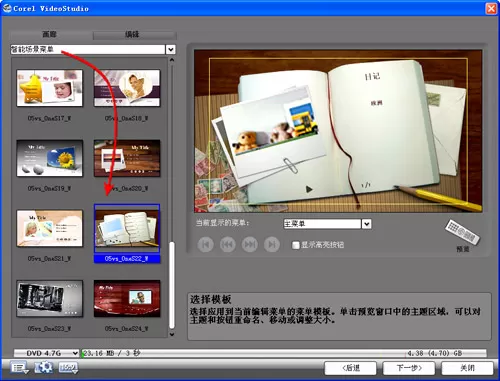The height and width of the screenshot is (381, 500).
Task: Click the disc capacity usage bar
Action: [x=283, y=353]
